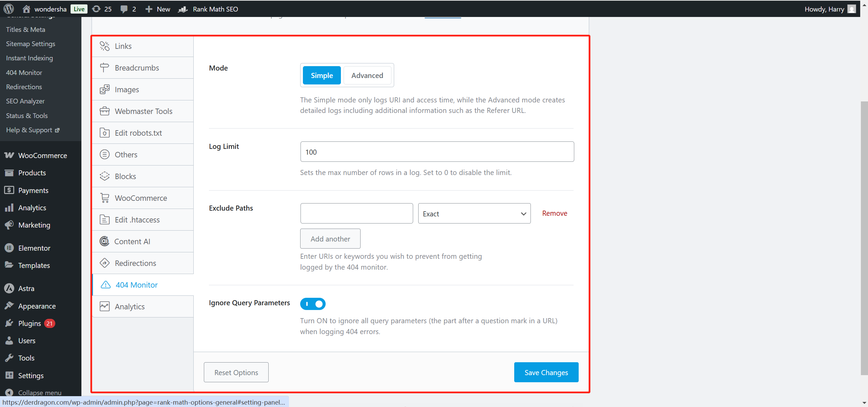Click the page vertical scrollbar
The width and height of the screenshot is (868, 407).
coord(864,237)
